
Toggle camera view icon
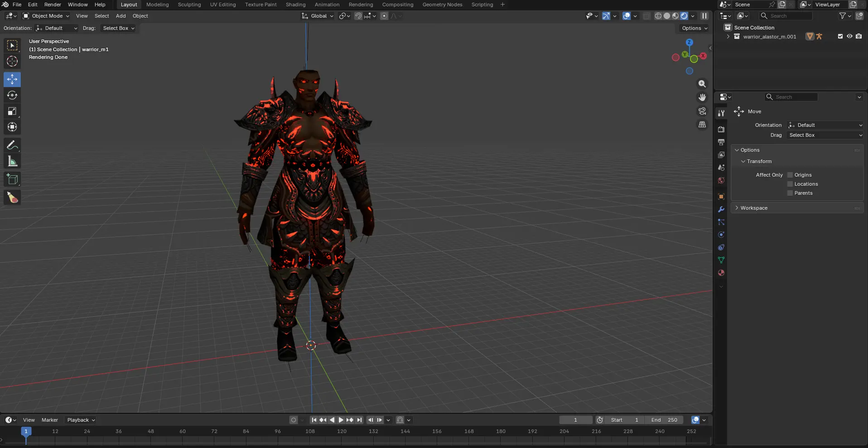pos(702,111)
